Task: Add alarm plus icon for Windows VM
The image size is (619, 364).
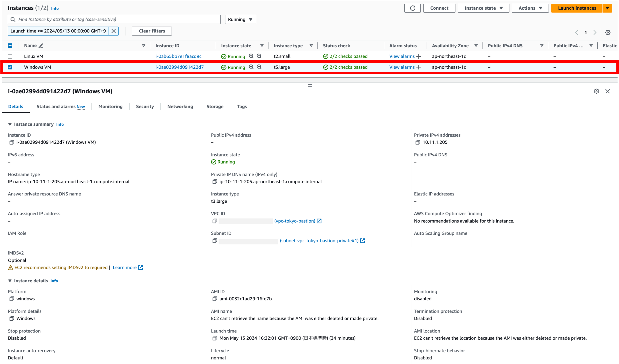Action: point(419,67)
